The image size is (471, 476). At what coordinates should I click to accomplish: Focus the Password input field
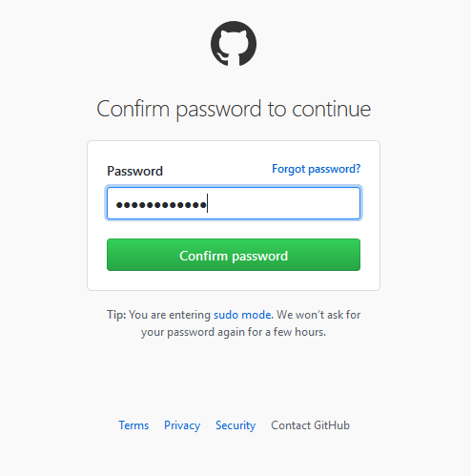(234, 203)
